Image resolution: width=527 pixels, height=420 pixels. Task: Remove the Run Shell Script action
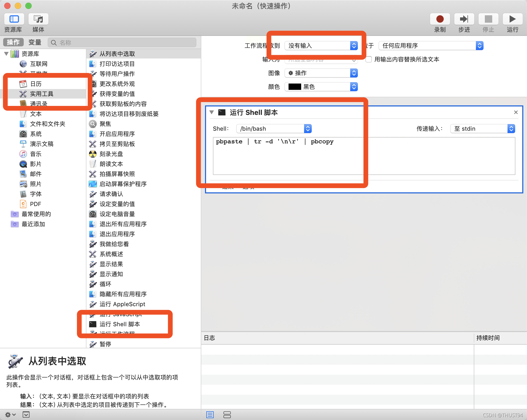pos(516,113)
